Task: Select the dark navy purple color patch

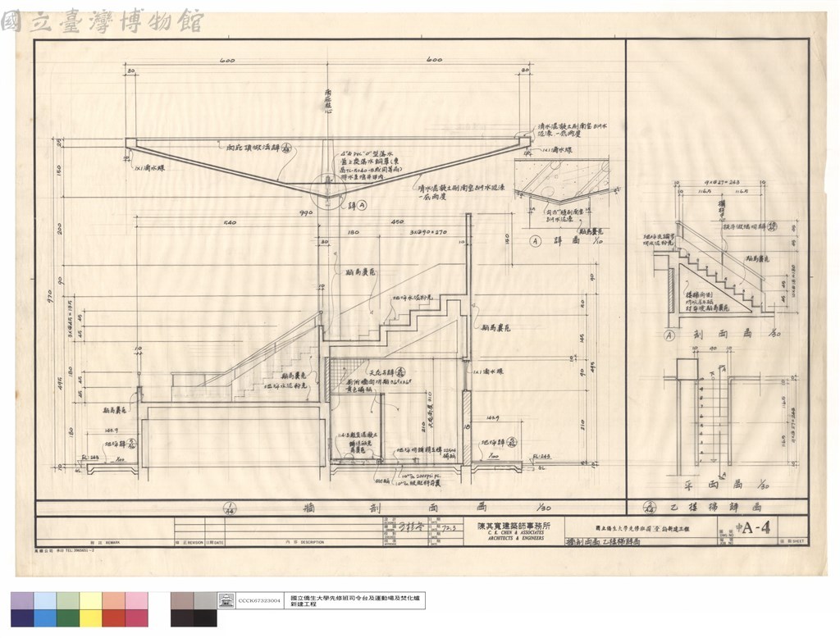Action: click(22, 618)
